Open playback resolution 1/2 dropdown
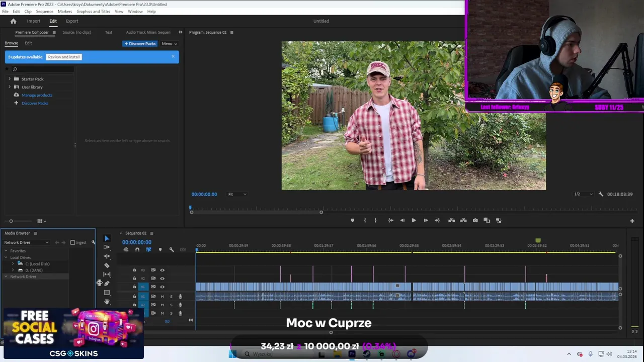 (584, 194)
